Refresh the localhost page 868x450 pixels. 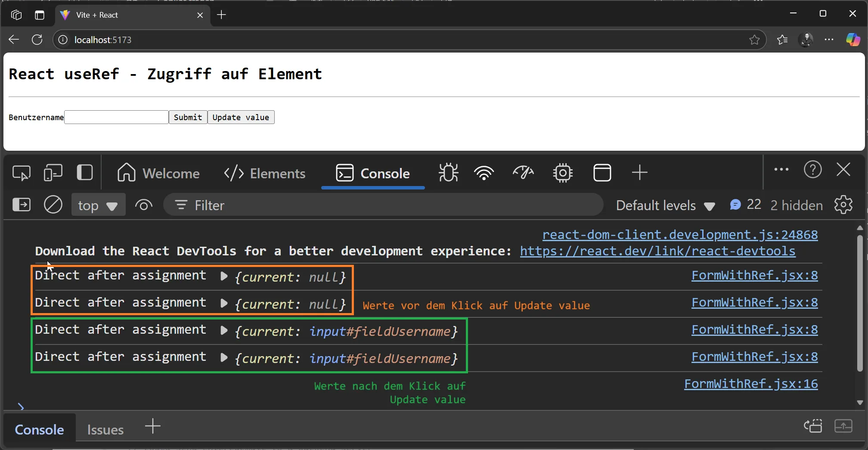coord(37,40)
